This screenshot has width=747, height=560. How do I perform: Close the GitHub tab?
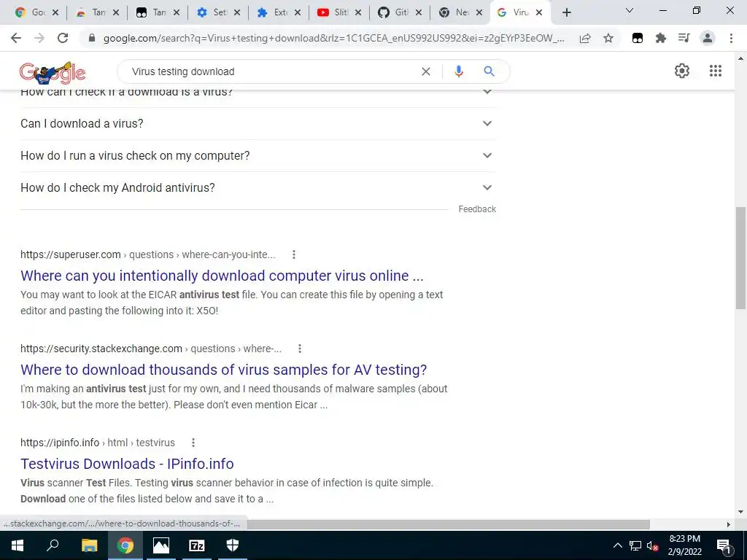click(x=419, y=12)
